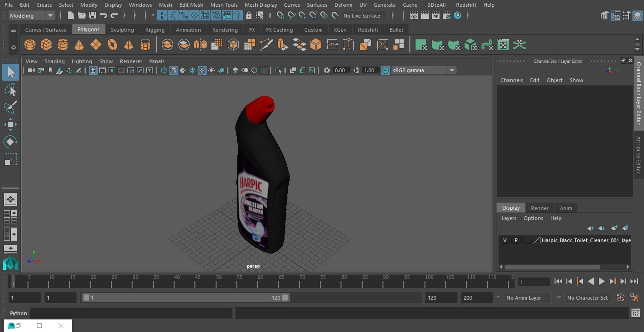This screenshot has height=332, width=644.
Task: Create a polygon sphere from the shelf
Action: [30, 45]
